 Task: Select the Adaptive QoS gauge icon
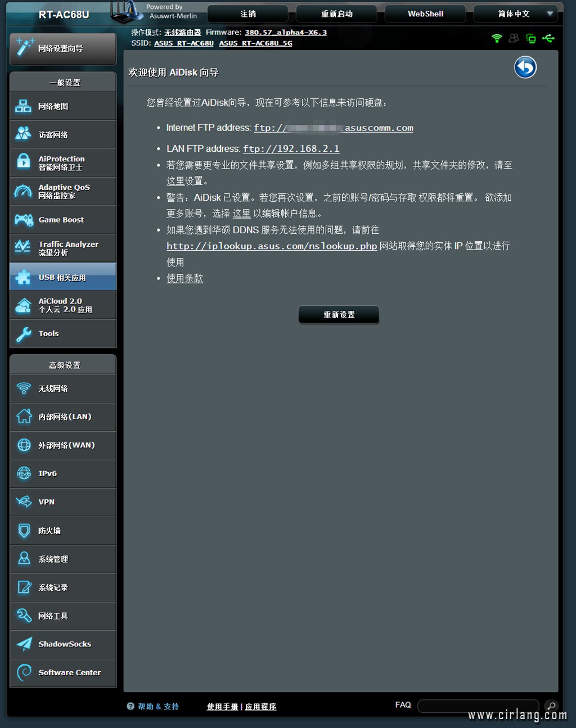tap(23, 191)
